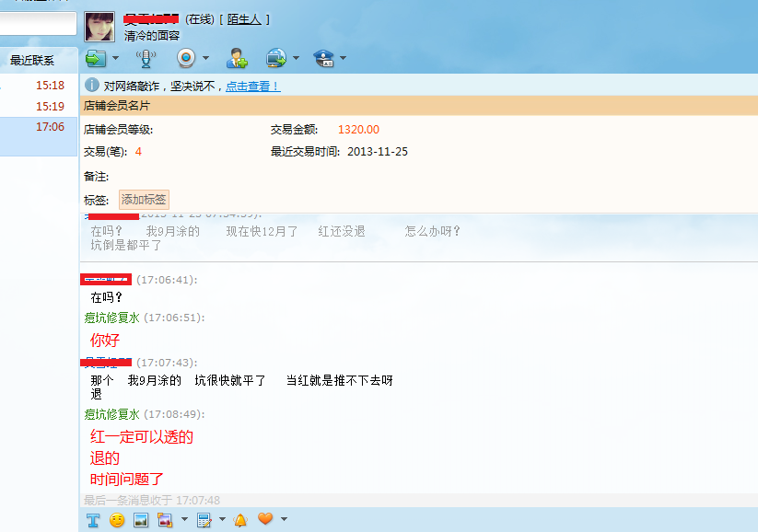Click the police report icon
Image resolution: width=758 pixels, height=532 pixels.
tap(324, 59)
